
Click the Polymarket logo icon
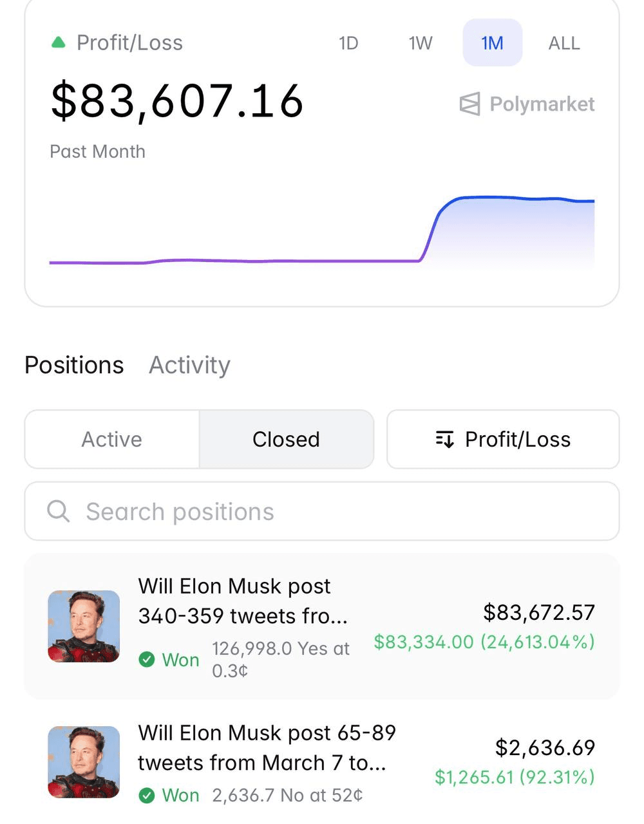[x=470, y=104]
